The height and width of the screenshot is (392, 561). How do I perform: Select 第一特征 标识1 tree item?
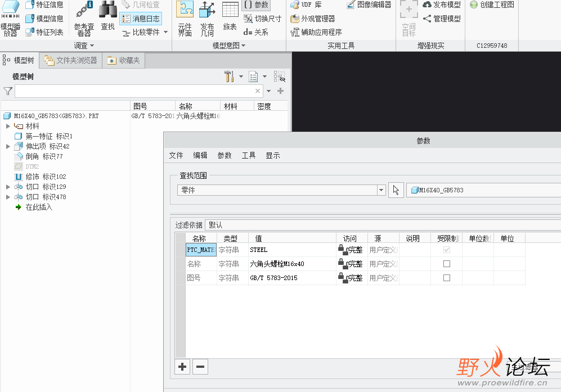[x=43, y=136]
